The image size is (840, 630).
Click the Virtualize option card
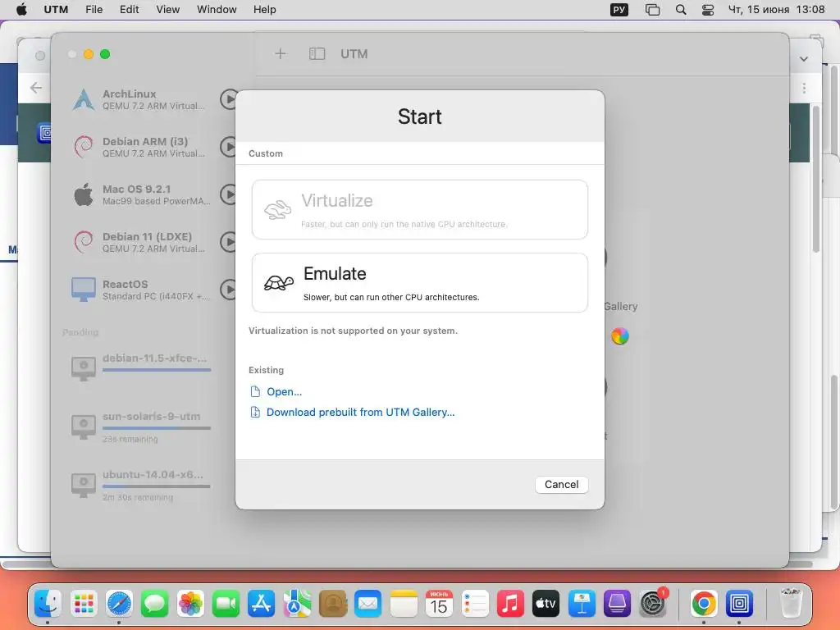point(419,209)
